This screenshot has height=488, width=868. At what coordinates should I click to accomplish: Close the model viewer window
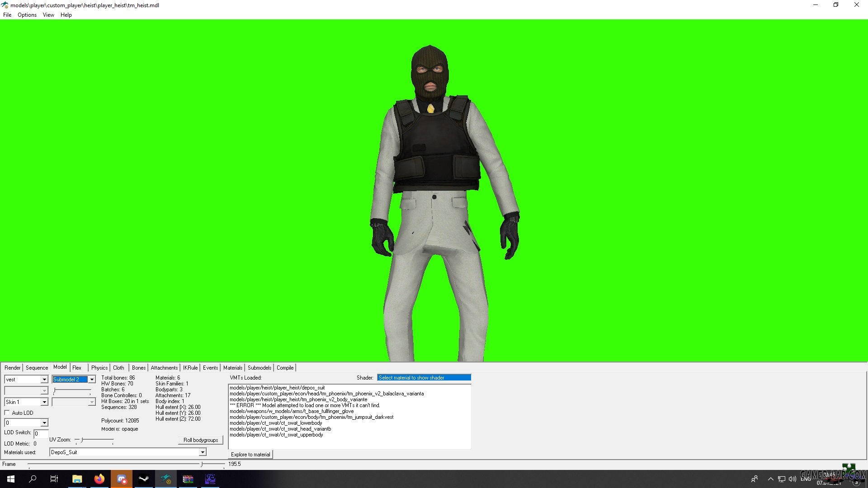pos(857,5)
